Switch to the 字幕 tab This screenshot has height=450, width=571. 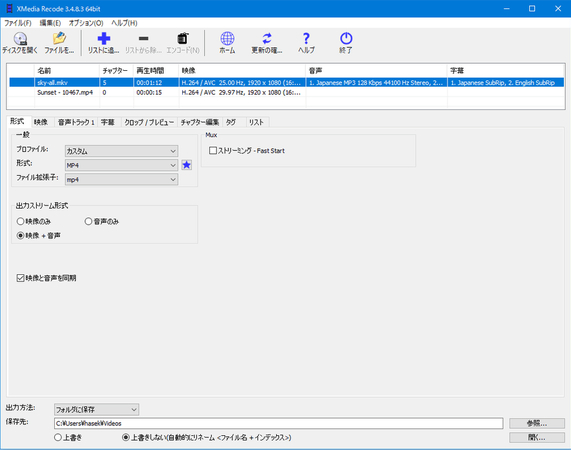(108, 122)
